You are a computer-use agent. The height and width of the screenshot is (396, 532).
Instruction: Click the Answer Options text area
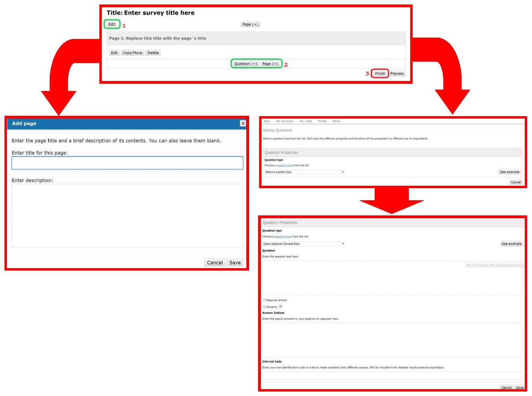click(393, 340)
